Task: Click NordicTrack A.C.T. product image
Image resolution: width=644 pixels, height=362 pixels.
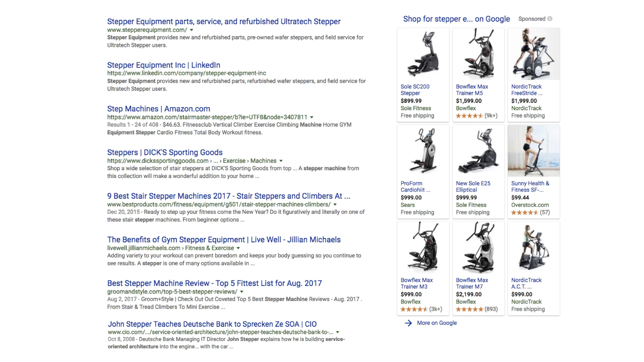Action: point(534,247)
